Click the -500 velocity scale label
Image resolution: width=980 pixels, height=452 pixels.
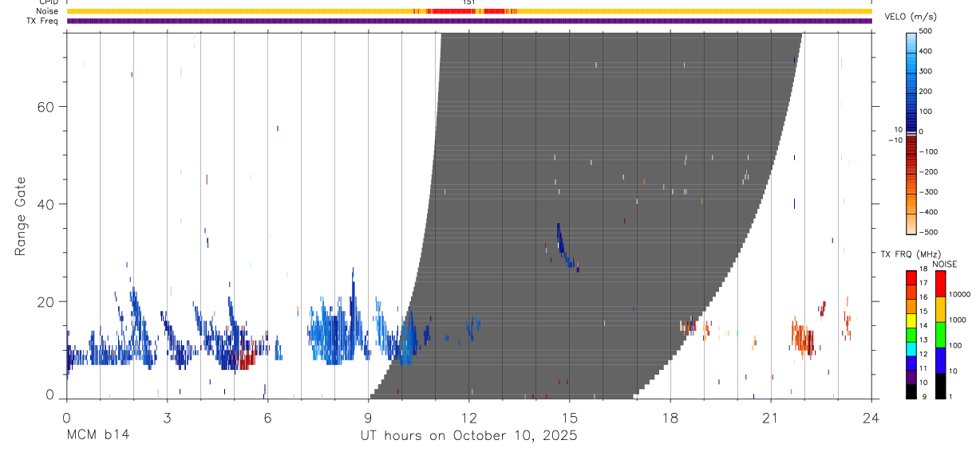click(x=928, y=232)
